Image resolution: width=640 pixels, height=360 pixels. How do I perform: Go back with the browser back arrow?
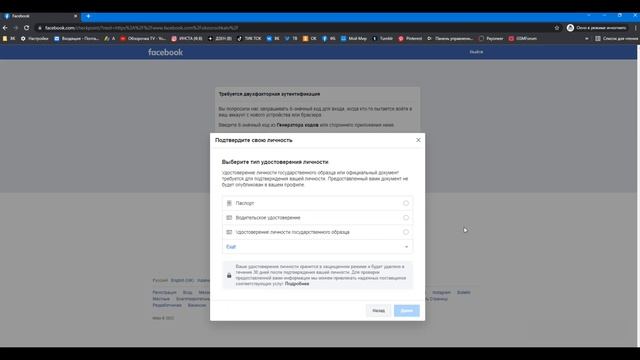point(5,28)
